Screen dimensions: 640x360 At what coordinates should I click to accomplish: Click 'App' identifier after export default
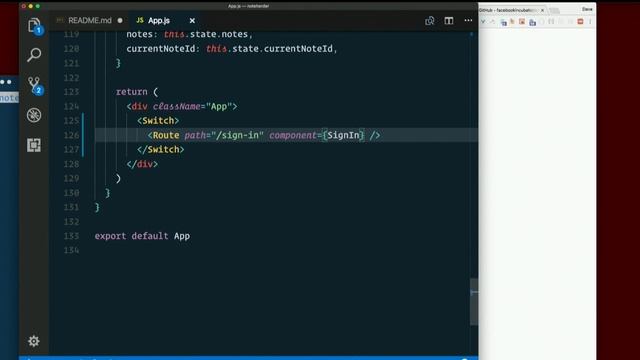point(182,236)
